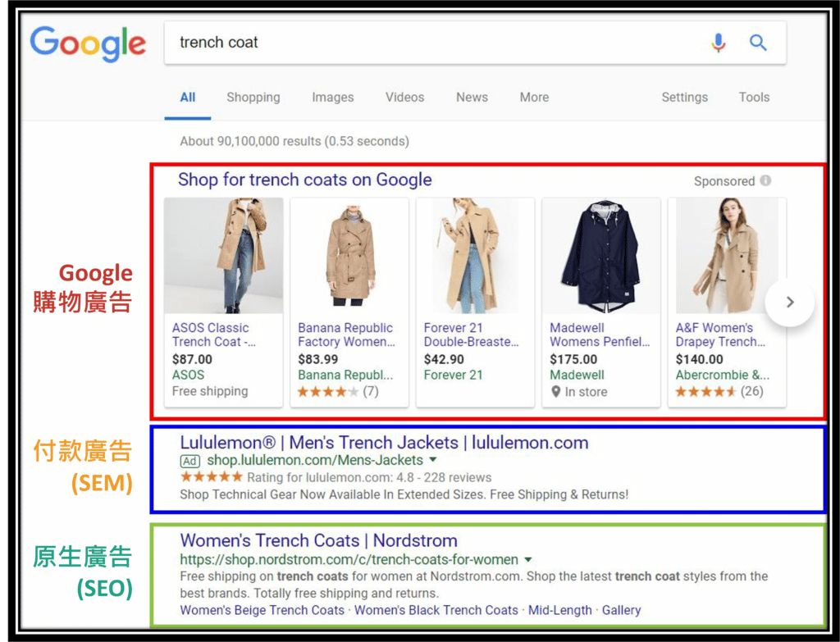Click the Banana Republ... seller name
Screen dimensions: 840x642
(345, 375)
